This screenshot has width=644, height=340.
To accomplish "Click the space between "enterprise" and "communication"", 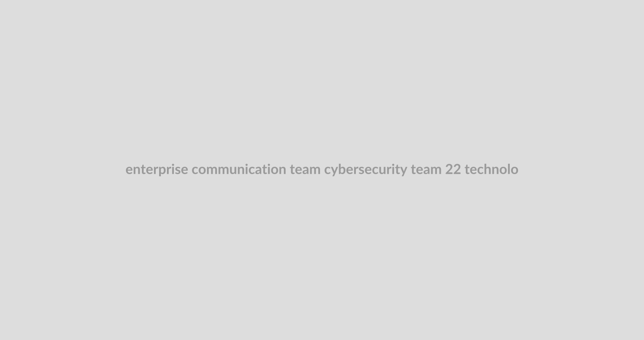I will [190, 169].
